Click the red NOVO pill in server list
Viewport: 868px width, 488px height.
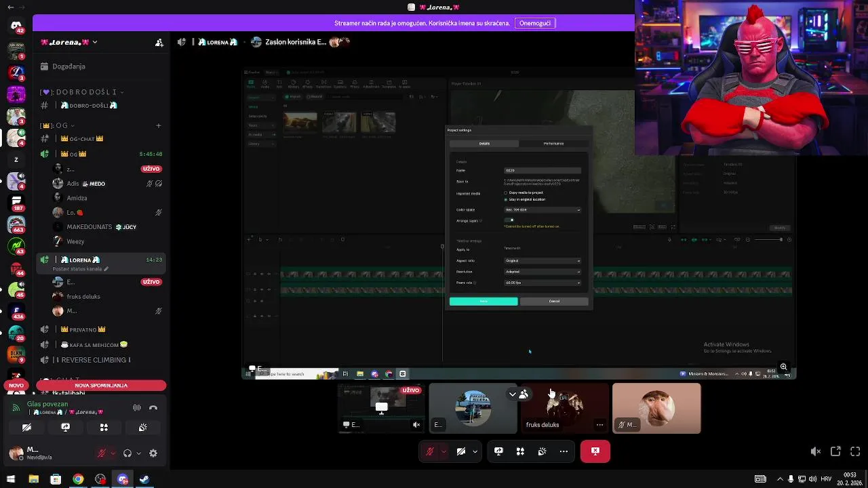[16, 385]
